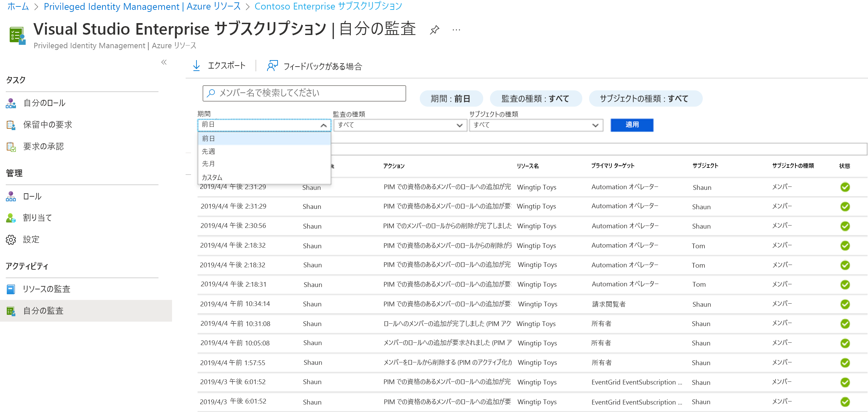Click the Visual Studio Enterprise resource icon
Viewport: 868px width, 412px height.
[17, 36]
